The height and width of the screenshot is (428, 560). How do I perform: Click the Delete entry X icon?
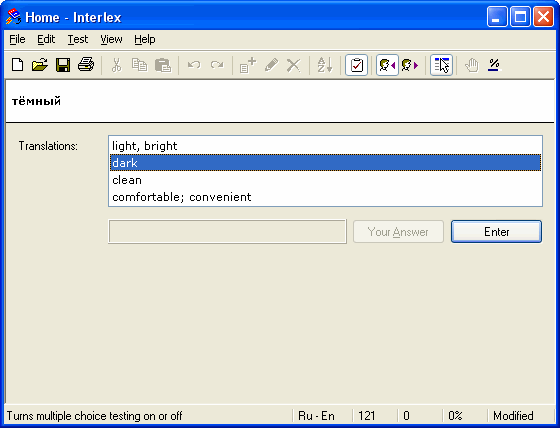(x=294, y=65)
